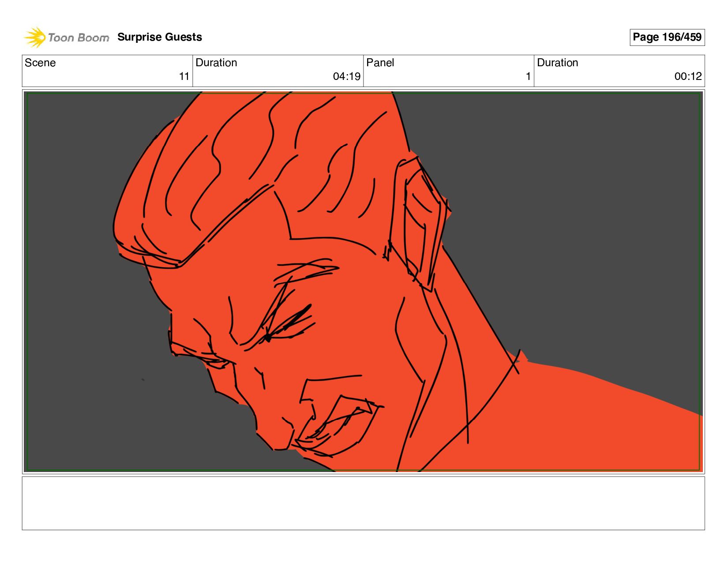Select scene duration value '04:19'
The height and width of the screenshot is (563, 728).
pos(347,76)
